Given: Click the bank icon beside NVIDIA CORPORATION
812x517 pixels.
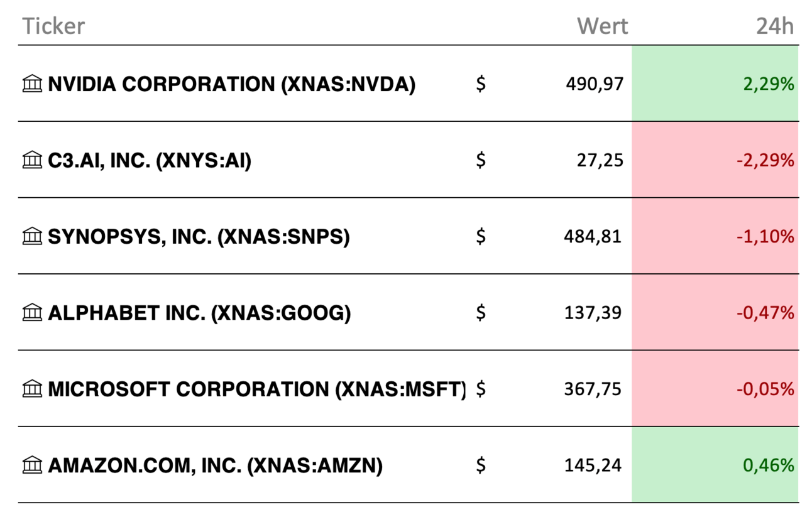Looking at the screenshot, I should [32, 84].
